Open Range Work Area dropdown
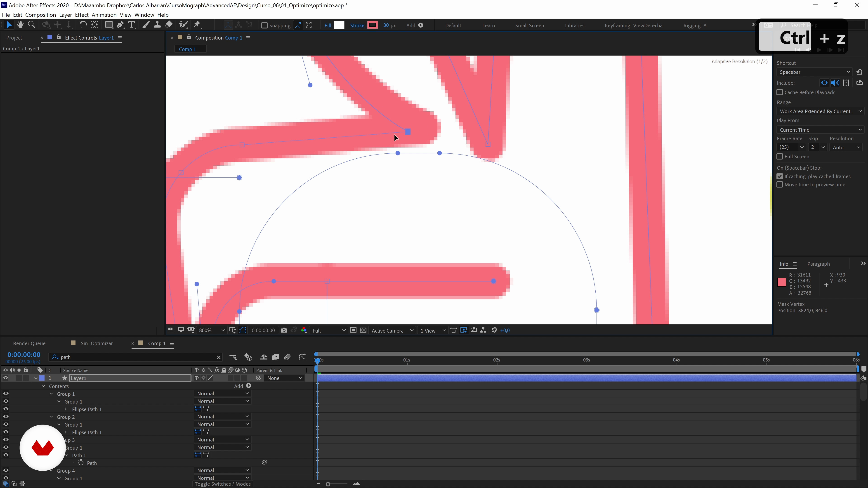The image size is (868, 488). point(820,111)
